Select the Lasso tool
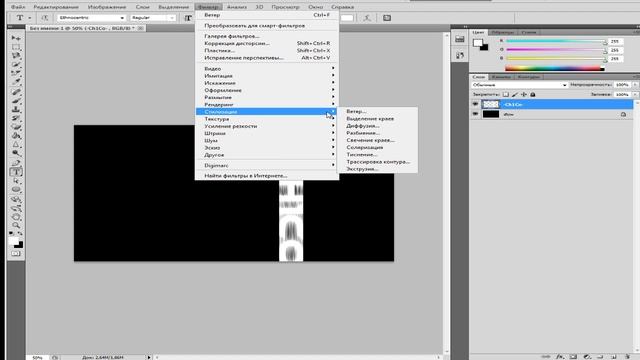The height and width of the screenshot is (360, 640). click(16, 56)
